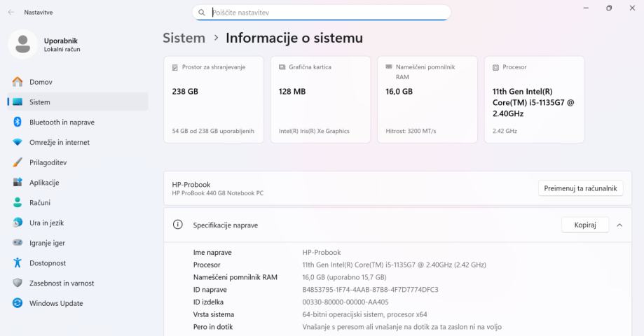The image size is (644, 336).
Task: Click the Poiščite nastavitev search field
Action: click(321, 13)
